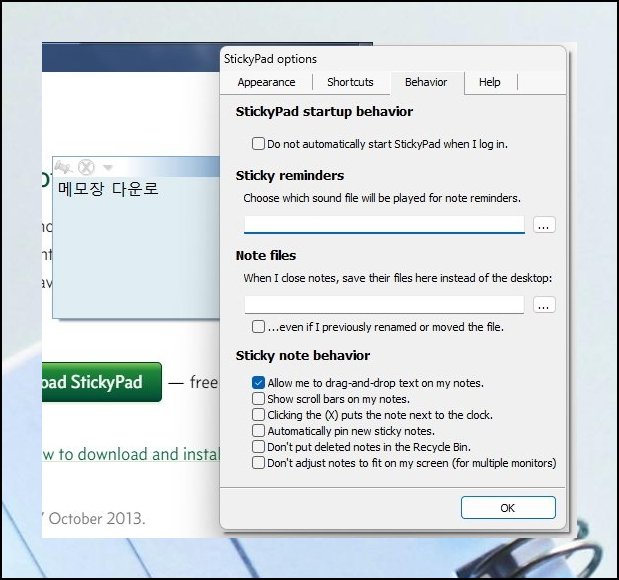
Task: Click the 'Note files' heading
Action: (266, 255)
